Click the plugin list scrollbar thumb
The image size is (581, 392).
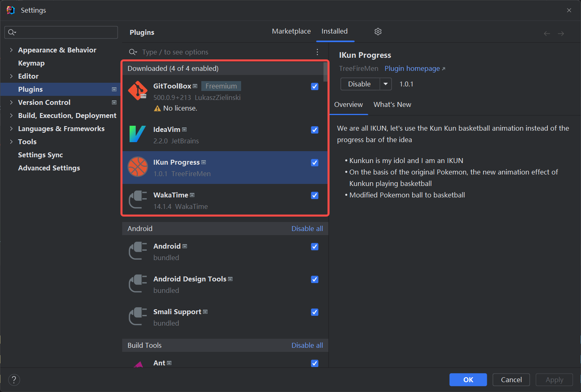[326, 72]
